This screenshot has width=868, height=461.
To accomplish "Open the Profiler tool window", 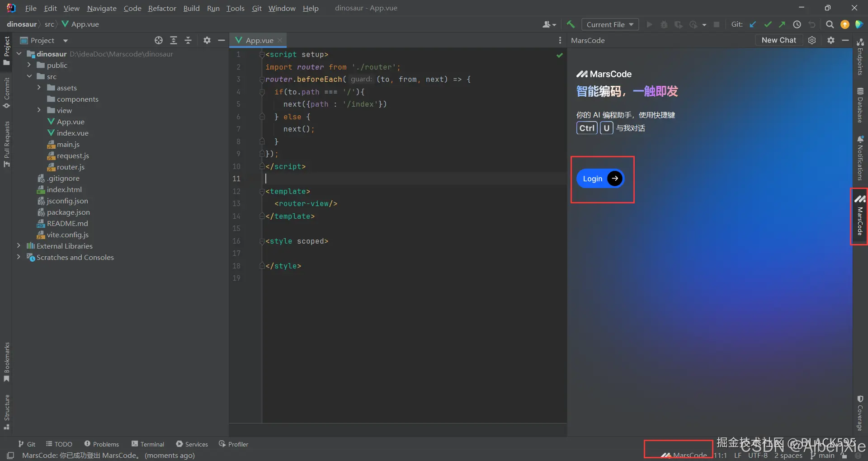I will pos(233,444).
